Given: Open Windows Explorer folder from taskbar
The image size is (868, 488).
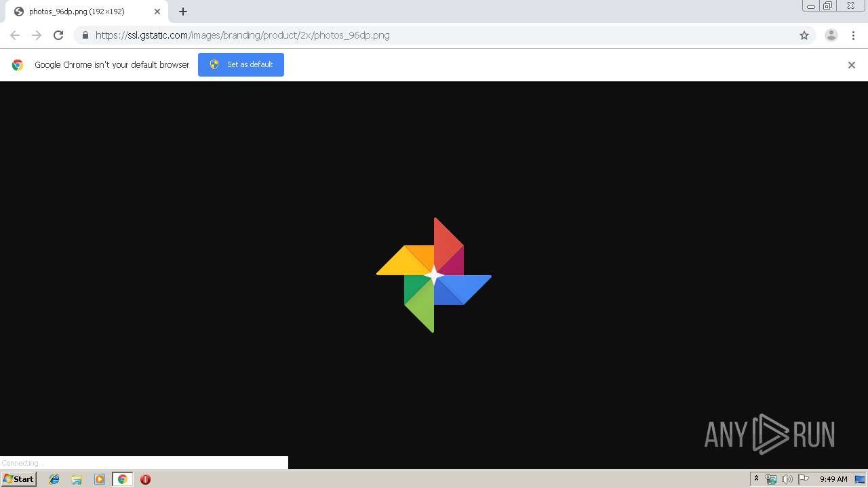Looking at the screenshot, I should click(77, 479).
